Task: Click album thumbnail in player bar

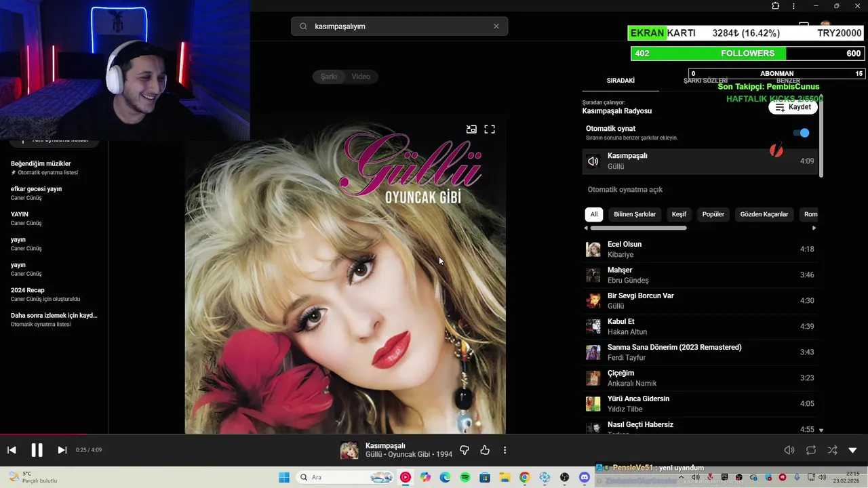Action: [349, 450]
